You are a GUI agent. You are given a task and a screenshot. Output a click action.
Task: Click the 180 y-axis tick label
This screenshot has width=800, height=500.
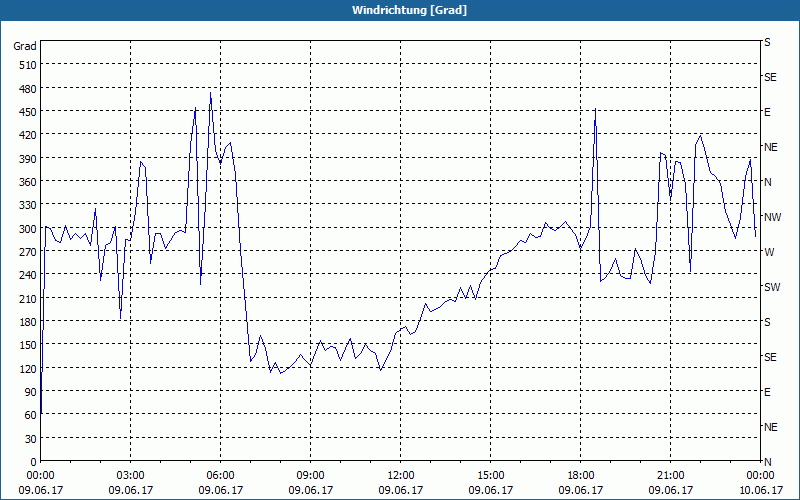pos(28,322)
